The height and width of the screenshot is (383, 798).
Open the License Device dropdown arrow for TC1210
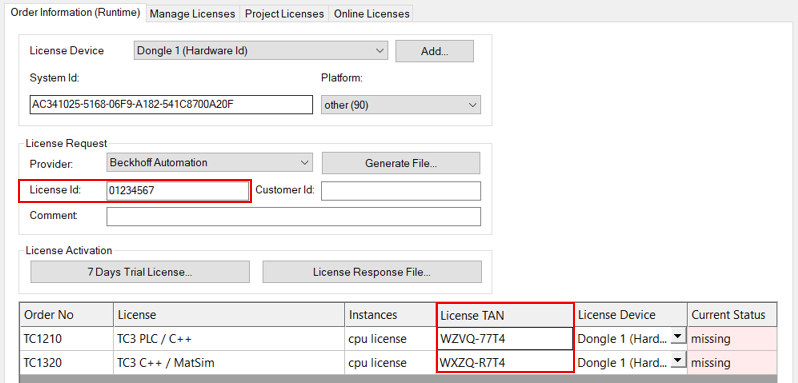pyautogui.click(x=678, y=336)
